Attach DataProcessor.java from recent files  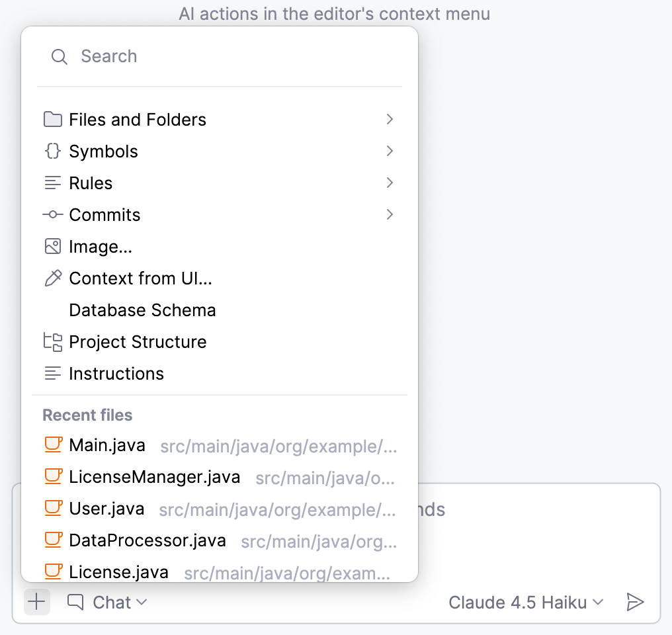coord(147,540)
